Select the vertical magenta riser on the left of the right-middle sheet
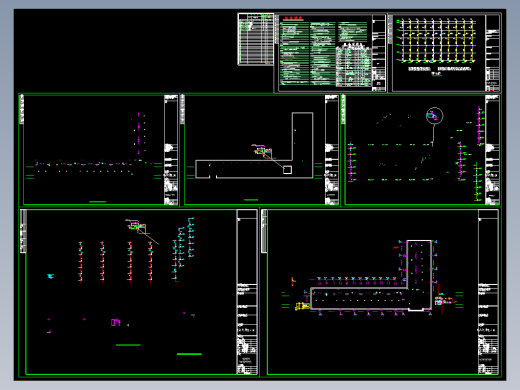 tap(351, 162)
